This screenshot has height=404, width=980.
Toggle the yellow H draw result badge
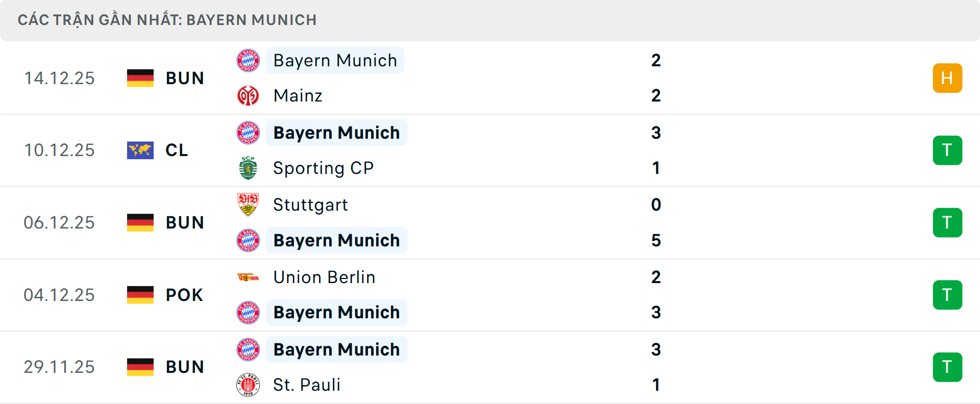pos(948,78)
